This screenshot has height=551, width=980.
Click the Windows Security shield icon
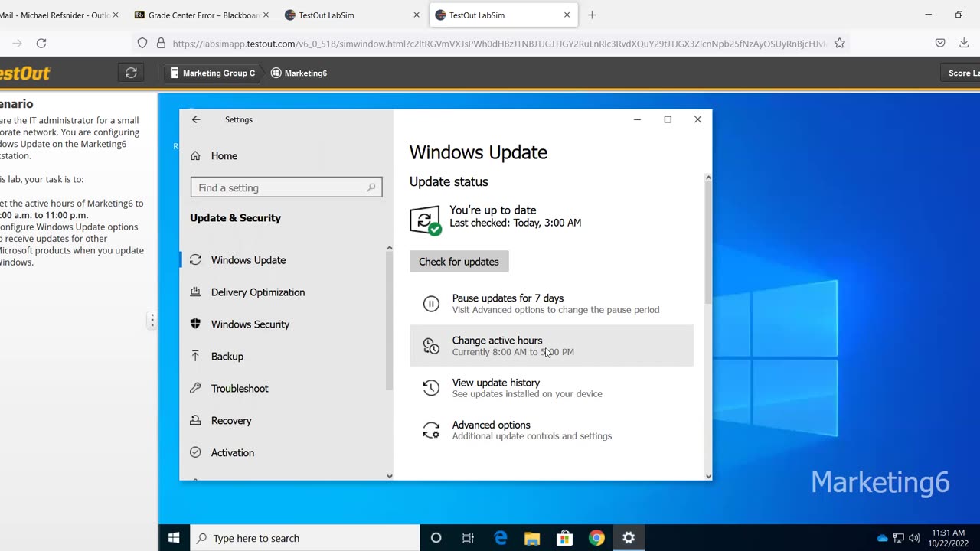click(x=195, y=324)
